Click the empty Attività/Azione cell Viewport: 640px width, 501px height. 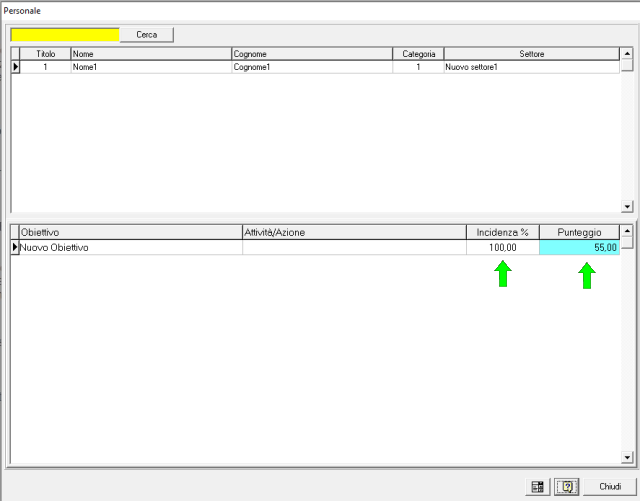354,247
